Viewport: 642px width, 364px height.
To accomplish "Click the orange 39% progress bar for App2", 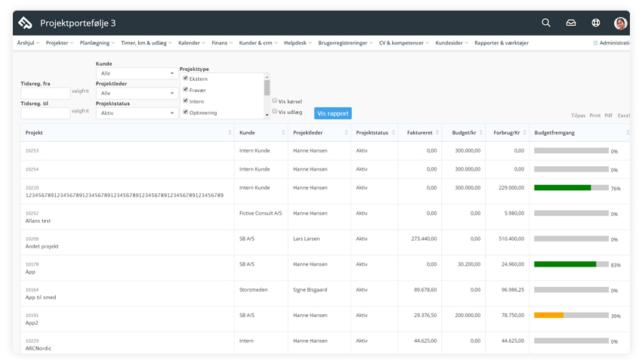I will [x=571, y=315].
